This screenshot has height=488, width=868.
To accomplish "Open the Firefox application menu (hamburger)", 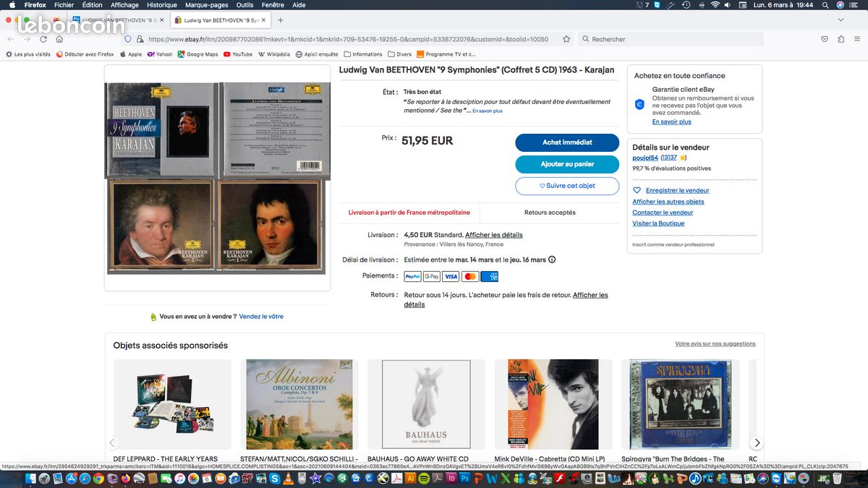I will click(856, 39).
